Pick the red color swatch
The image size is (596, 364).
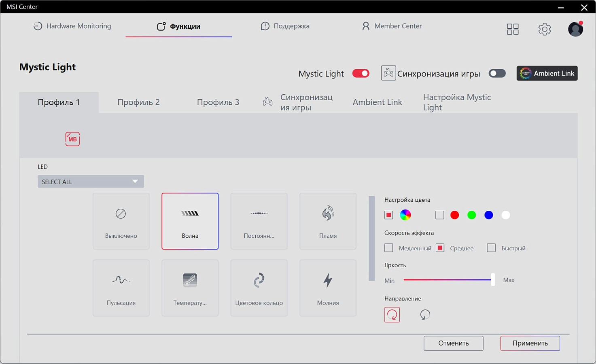coord(455,215)
